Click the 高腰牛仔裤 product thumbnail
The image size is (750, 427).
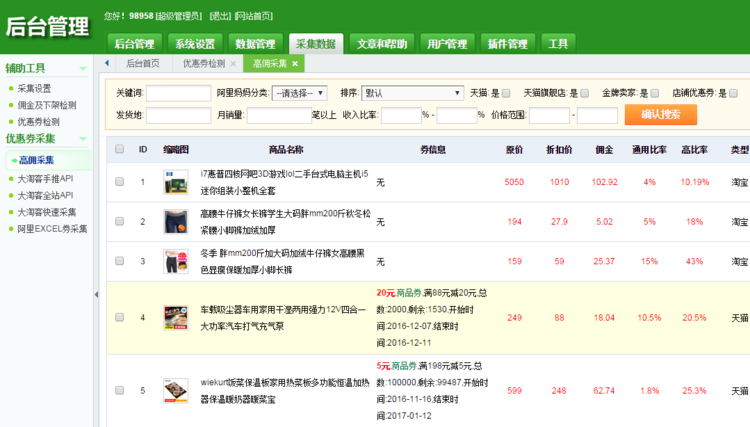[176, 222]
